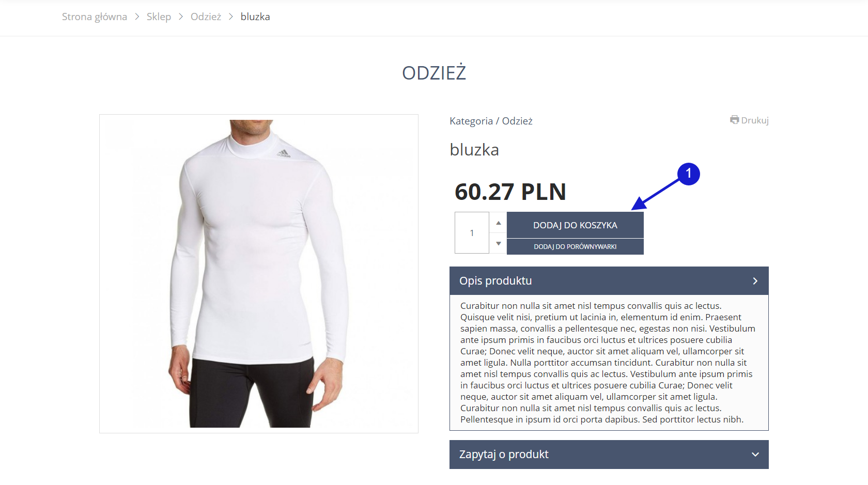
Task: Click the Zapytaj o produkt header title
Action: tap(504, 454)
